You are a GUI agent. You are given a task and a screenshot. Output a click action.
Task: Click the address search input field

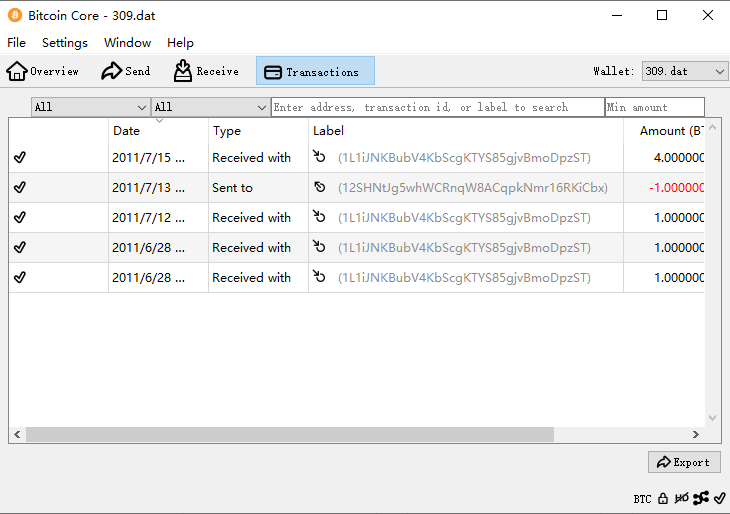coord(437,107)
